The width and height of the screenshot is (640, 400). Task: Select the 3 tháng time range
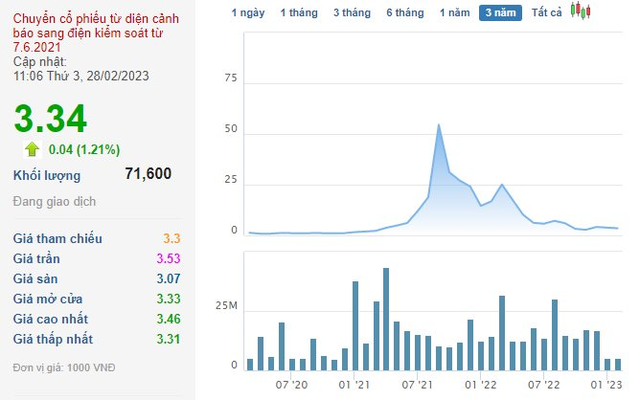(352, 13)
